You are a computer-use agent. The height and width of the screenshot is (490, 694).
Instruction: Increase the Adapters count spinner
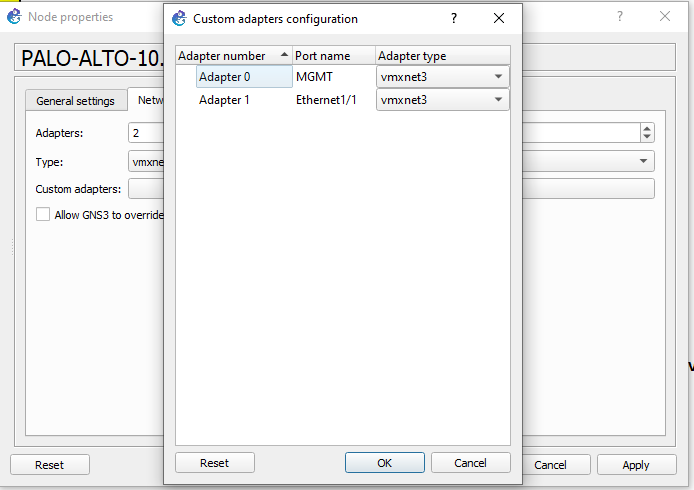point(647,128)
